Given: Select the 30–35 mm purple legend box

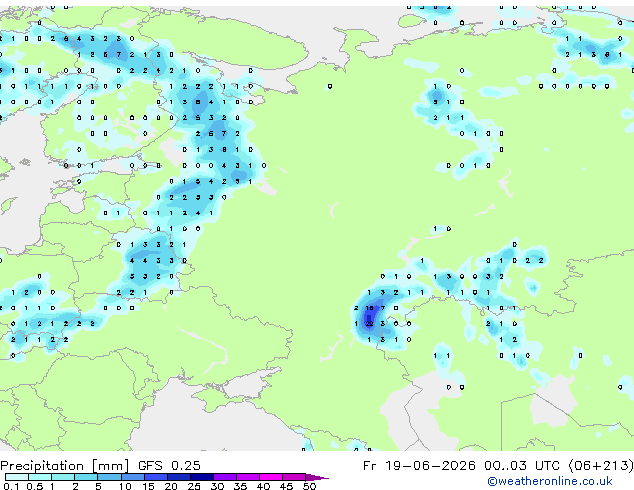Looking at the screenshot, I should [225, 477].
